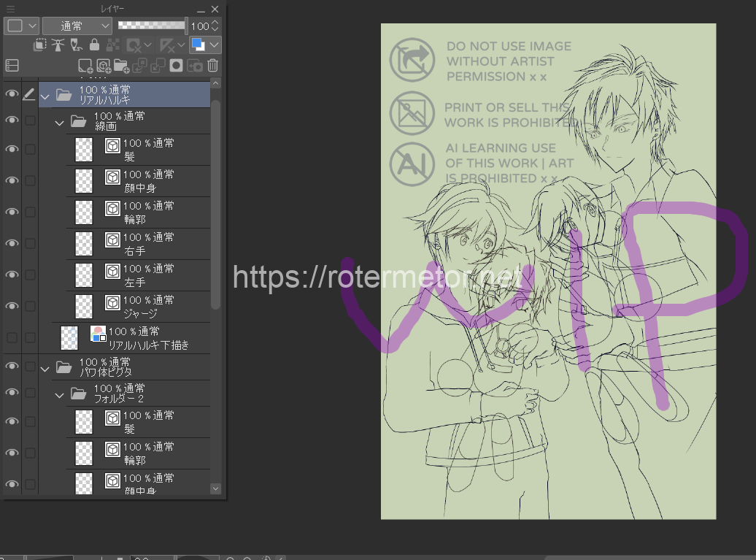Screen dimensions: 756x560
Task: Toggle Clip to Layer Below icon
Action: coord(40,45)
